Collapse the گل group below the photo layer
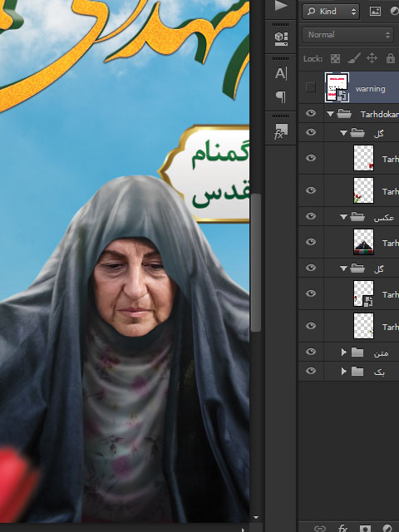399x532 pixels. 343,268
